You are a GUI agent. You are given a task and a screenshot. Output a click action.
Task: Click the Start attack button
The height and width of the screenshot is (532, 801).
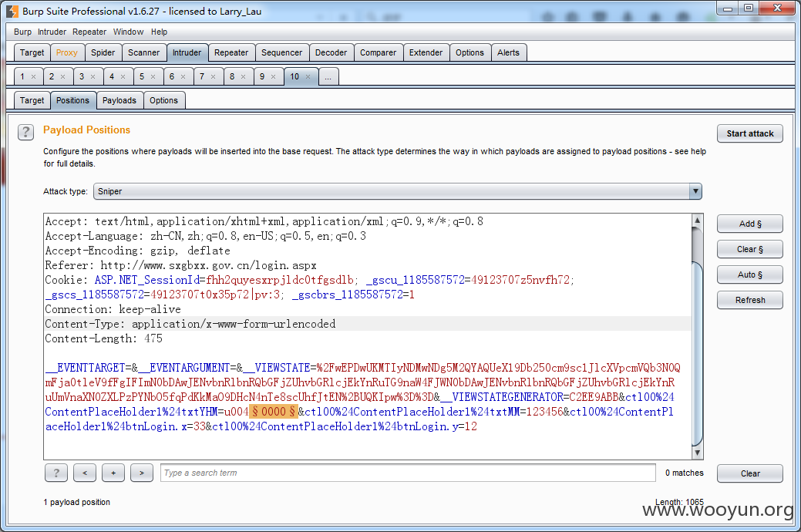[750, 133]
